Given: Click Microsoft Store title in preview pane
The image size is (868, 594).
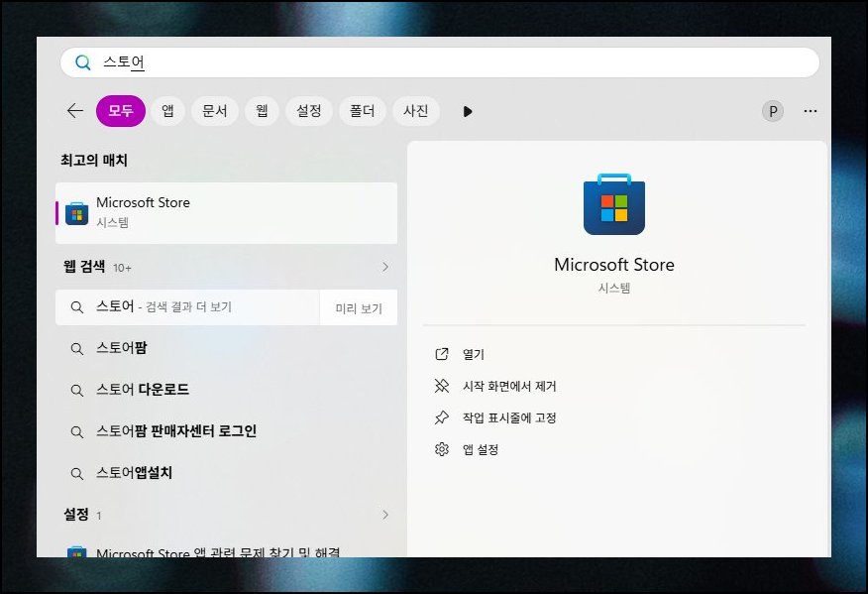Looking at the screenshot, I should click(x=614, y=265).
